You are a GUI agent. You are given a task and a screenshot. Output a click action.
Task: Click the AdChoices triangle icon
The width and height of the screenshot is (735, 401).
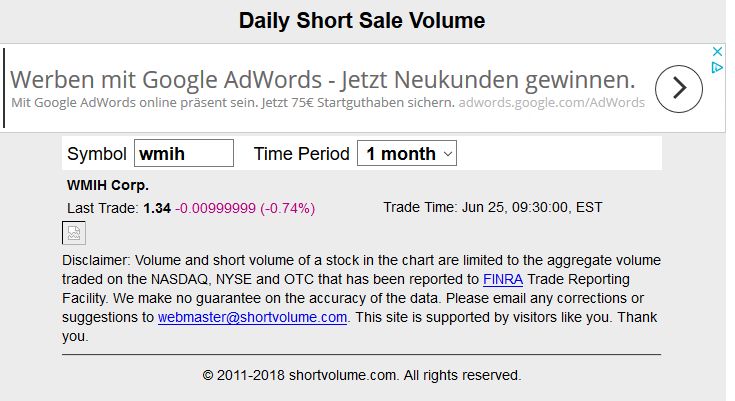tap(716, 68)
